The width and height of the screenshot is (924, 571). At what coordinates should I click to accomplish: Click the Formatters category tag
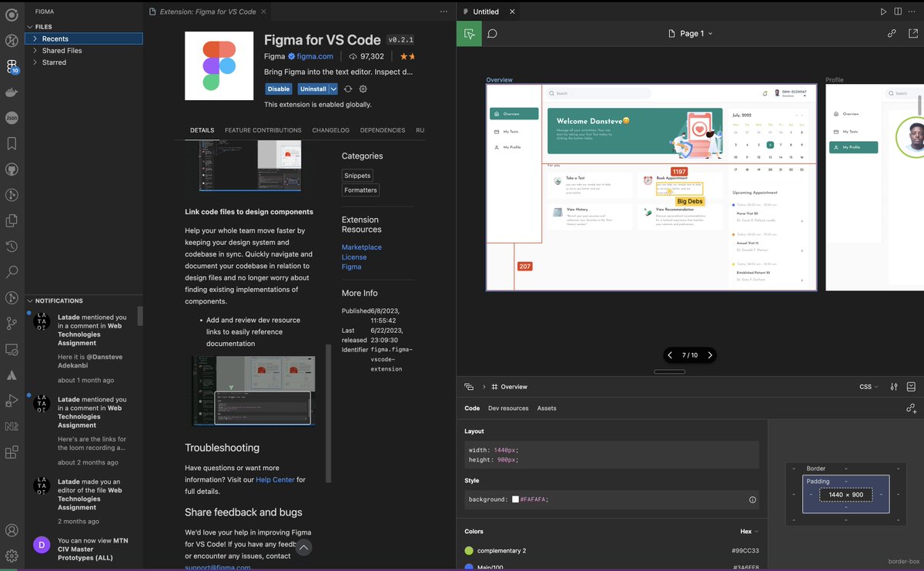[x=360, y=190]
